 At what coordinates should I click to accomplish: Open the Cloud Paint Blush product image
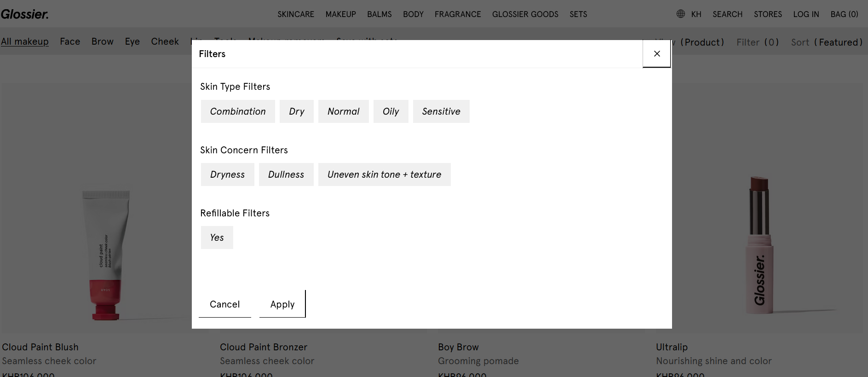(105, 208)
